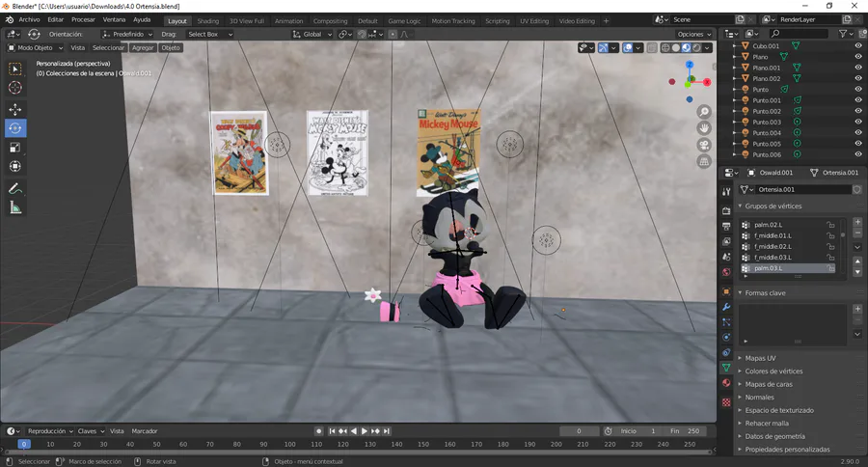The height and width of the screenshot is (467, 868).
Task: Open the Objeto menu in viewport header
Action: coord(171,47)
